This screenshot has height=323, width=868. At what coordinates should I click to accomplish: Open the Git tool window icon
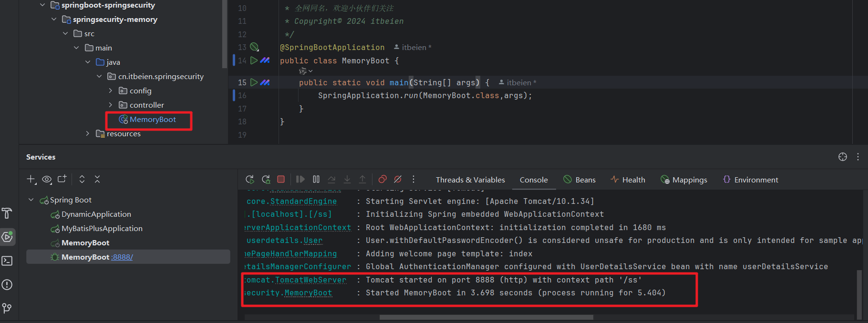[x=7, y=308]
